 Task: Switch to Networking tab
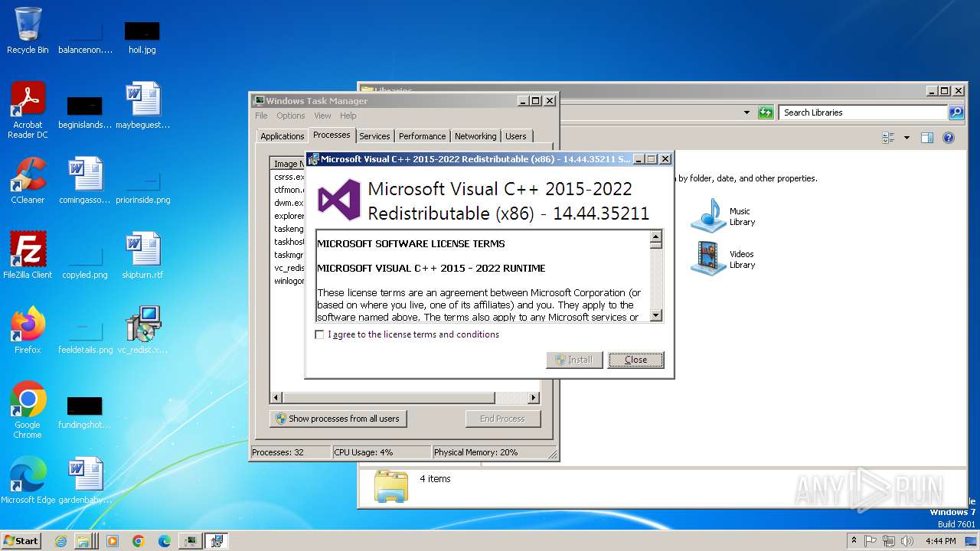(475, 136)
